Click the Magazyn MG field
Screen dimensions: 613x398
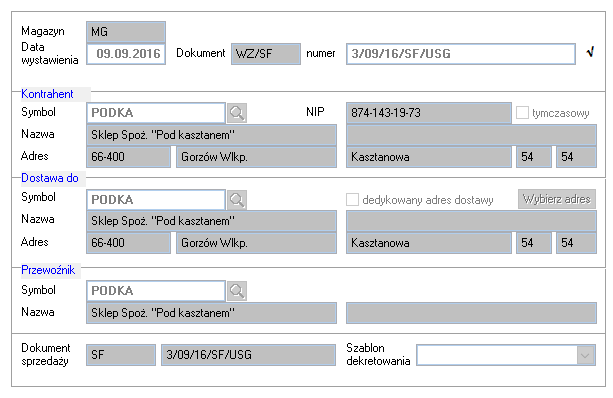coord(126,32)
